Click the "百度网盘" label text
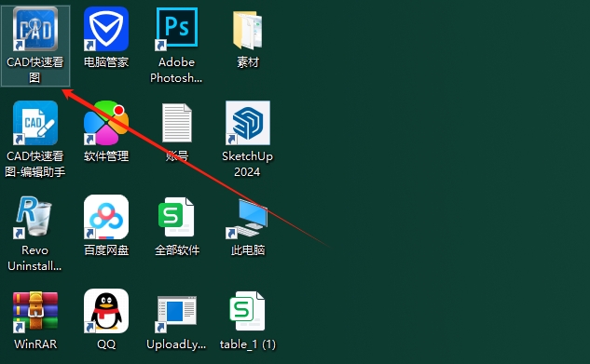590x364 pixels. pyautogui.click(x=106, y=250)
